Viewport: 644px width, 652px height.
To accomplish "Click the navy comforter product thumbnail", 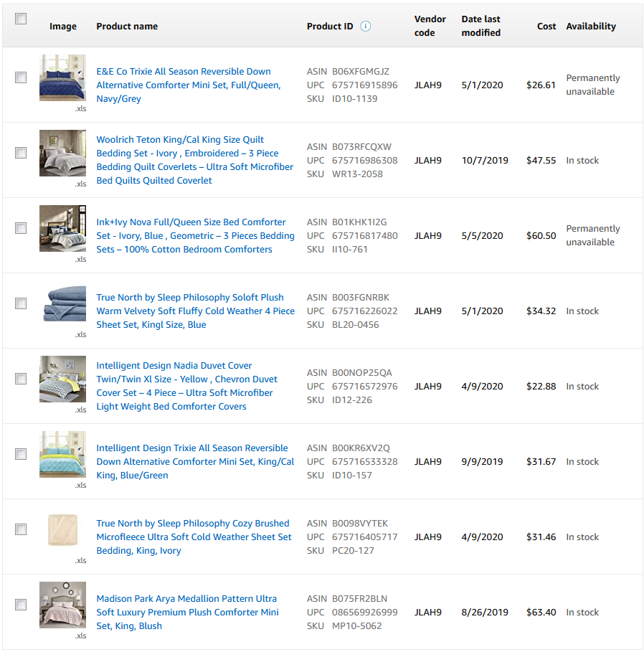I will coord(63,77).
